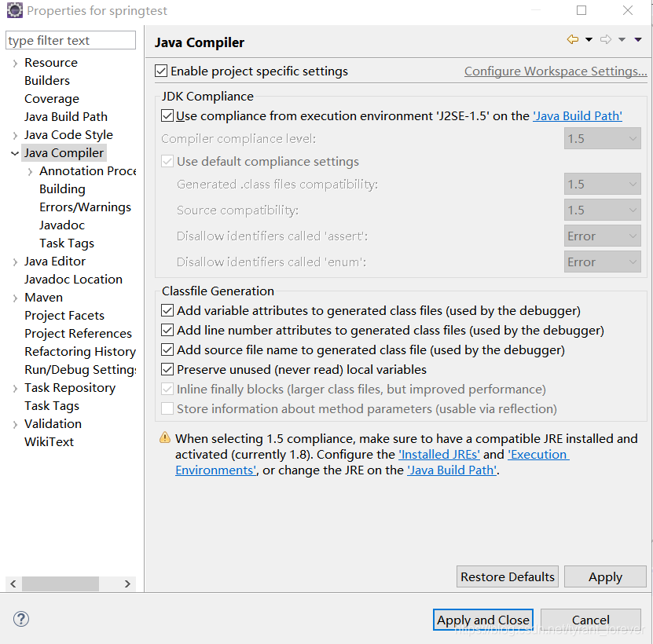Screen dimensions: 653x644
Task: Open the back history dropdown arrow
Action: click(x=589, y=40)
